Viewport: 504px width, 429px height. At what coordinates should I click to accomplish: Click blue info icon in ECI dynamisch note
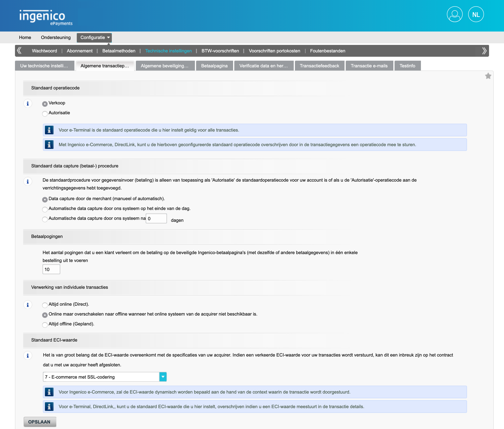[x=49, y=392]
